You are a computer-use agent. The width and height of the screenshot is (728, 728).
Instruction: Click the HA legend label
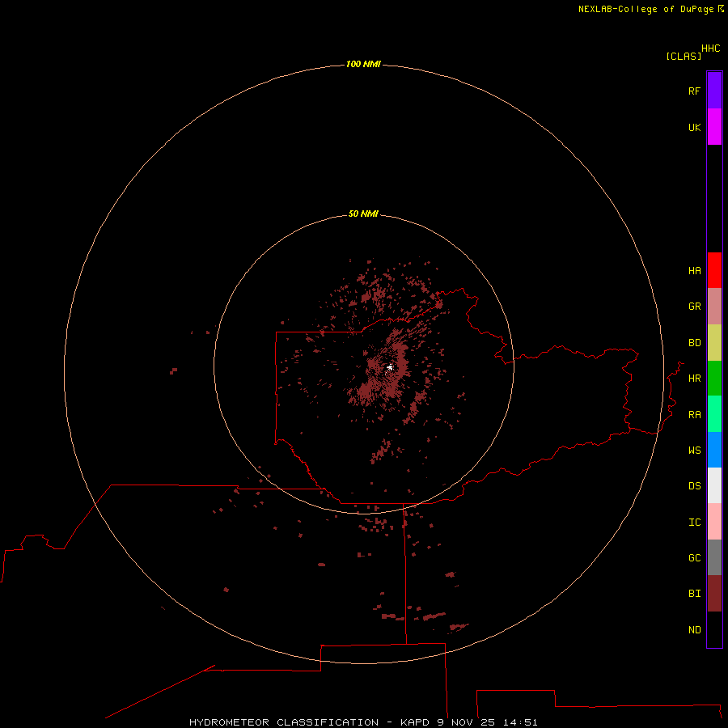click(x=694, y=271)
